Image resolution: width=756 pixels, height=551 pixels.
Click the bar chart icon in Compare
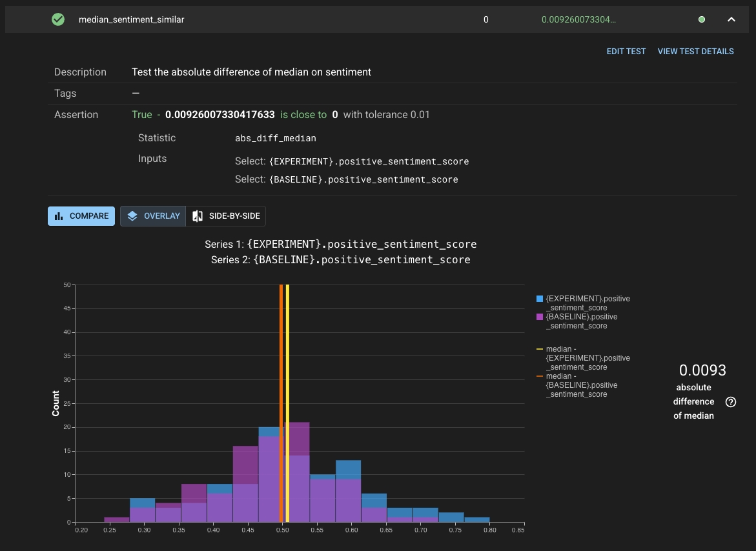pos(59,216)
